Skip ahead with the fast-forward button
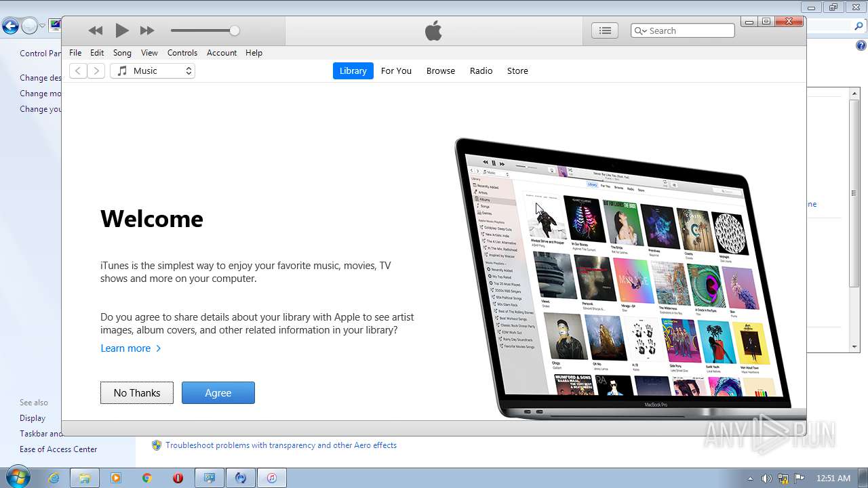Image resolution: width=868 pixels, height=488 pixels. [x=147, y=30]
